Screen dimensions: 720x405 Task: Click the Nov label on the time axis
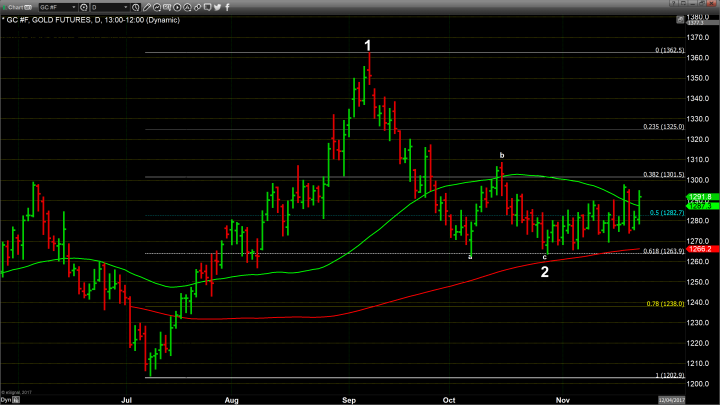(x=562, y=400)
